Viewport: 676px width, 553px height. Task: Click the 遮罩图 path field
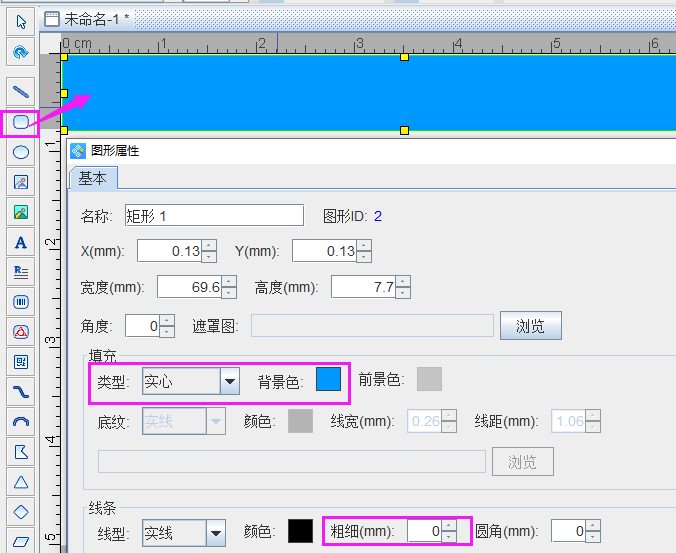[x=372, y=325]
